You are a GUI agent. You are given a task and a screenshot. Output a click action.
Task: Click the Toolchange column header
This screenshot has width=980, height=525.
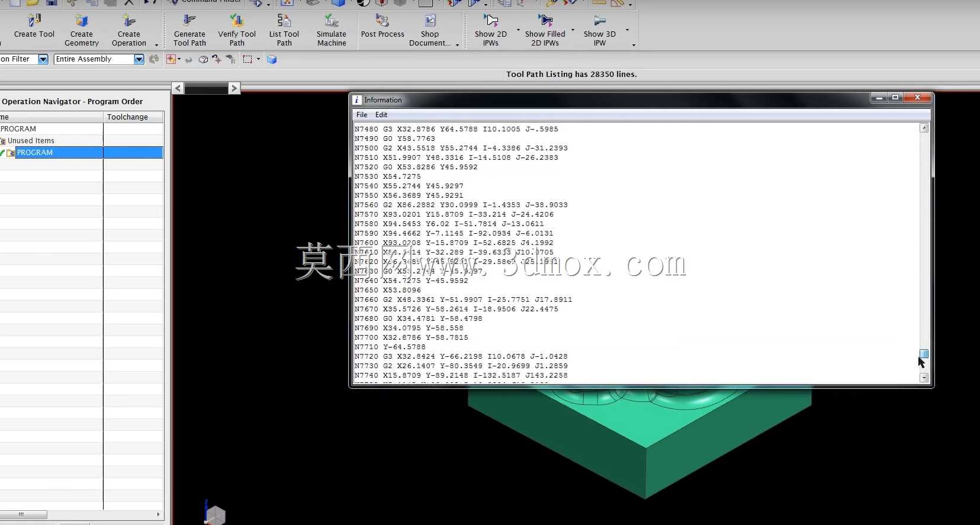[133, 117]
